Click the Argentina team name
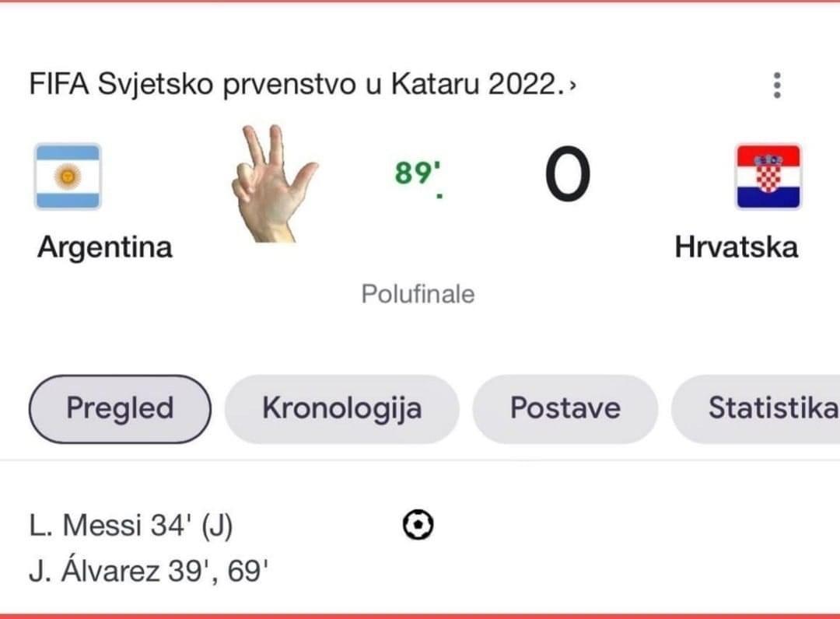 (x=105, y=247)
